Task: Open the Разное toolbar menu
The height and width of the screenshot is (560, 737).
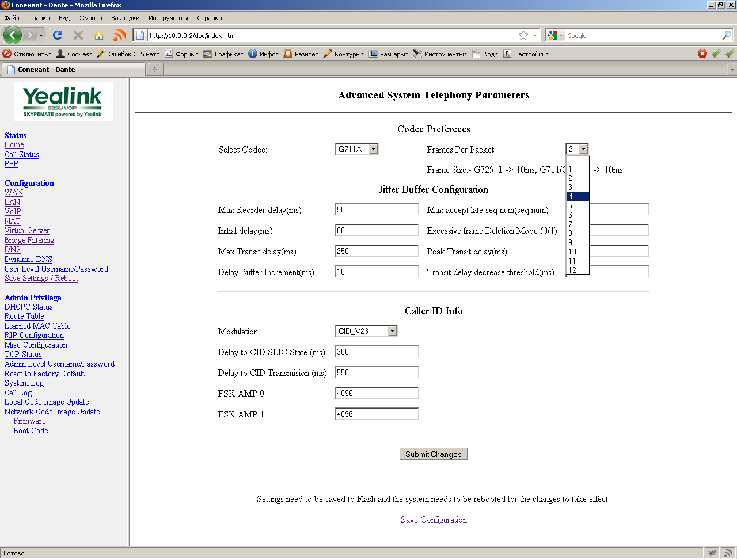Action: [301, 54]
